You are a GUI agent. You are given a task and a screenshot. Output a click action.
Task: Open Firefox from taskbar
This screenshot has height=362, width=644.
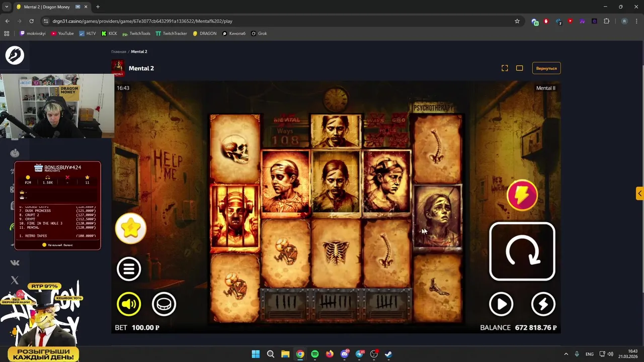click(330, 354)
